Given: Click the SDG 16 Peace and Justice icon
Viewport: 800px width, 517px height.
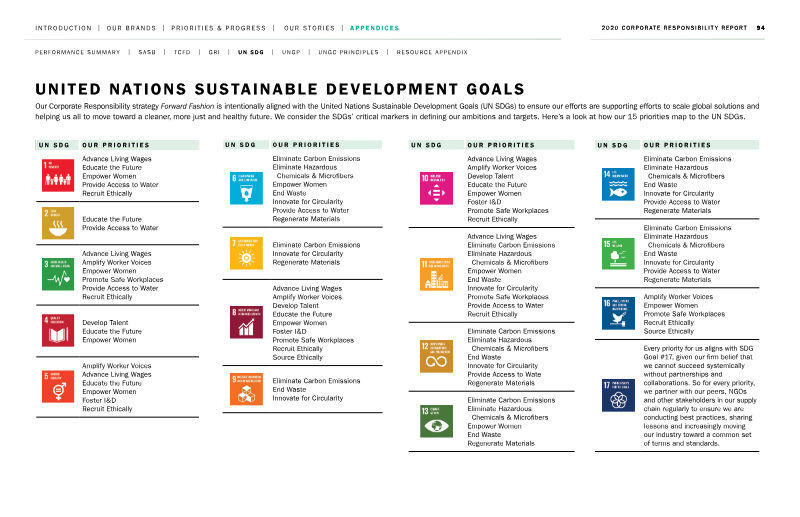Looking at the screenshot, I should coord(618,313).
